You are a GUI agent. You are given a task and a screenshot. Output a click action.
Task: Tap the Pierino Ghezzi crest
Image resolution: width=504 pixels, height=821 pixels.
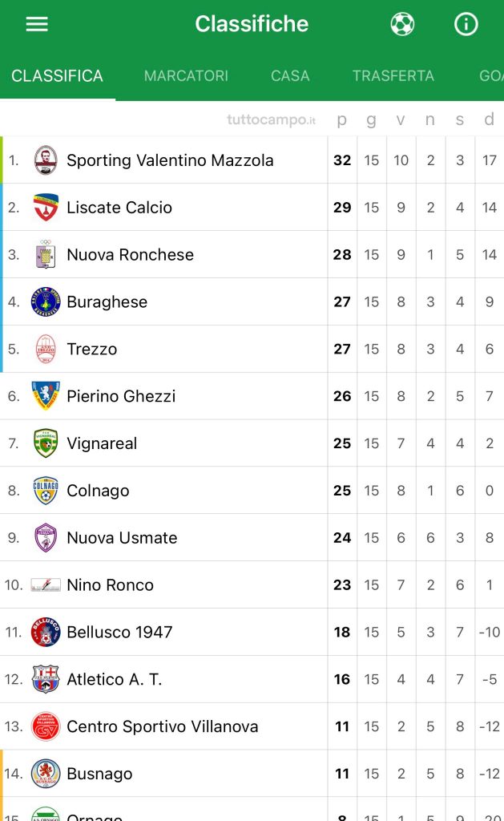pyautogui.click(x=46, y=396)
